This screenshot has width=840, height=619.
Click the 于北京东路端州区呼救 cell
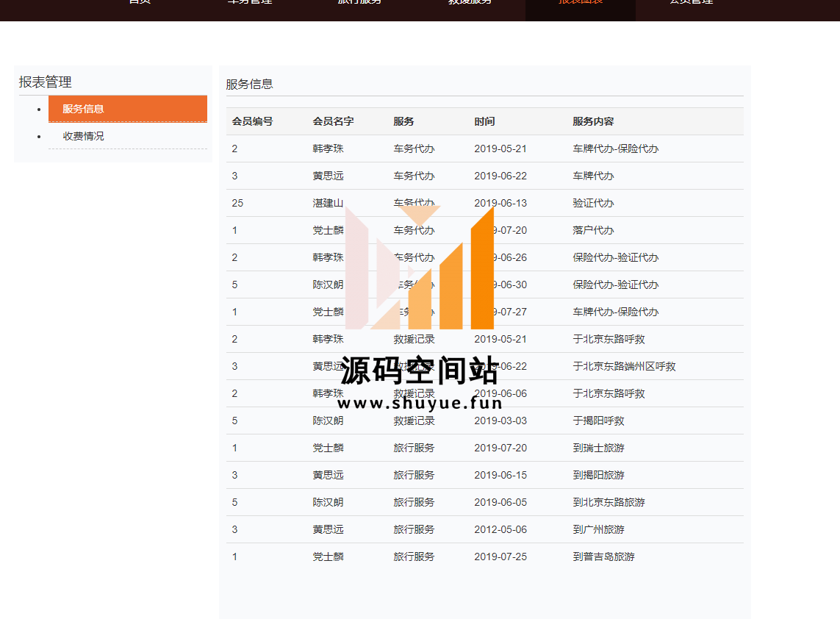(x=624, y=366)
